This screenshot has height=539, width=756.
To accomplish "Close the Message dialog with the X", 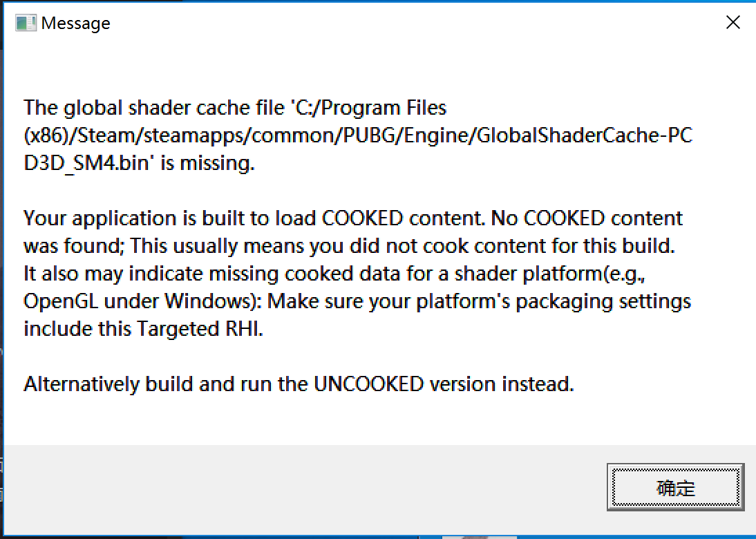I will coord(733,22).
